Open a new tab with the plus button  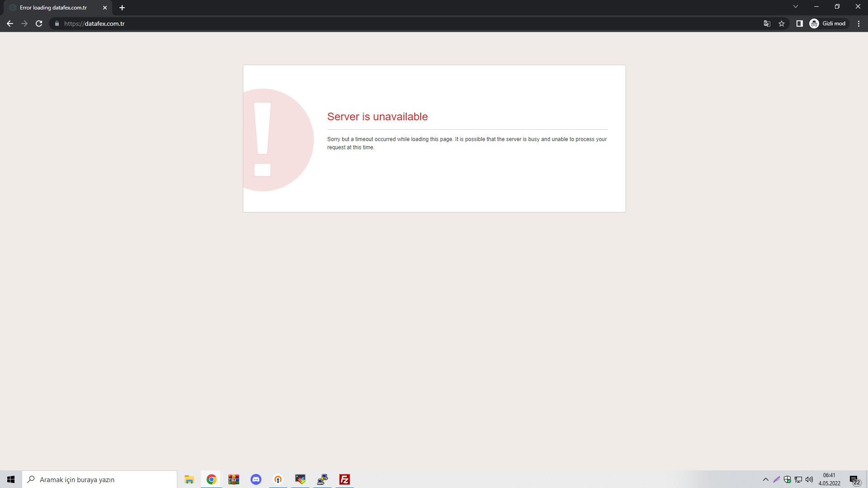[122, 8]
